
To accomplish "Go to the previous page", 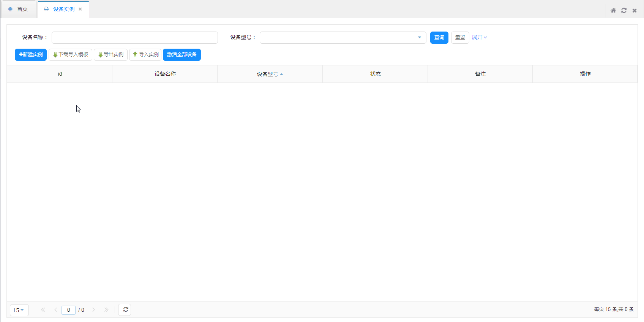I will coord(56,310).
